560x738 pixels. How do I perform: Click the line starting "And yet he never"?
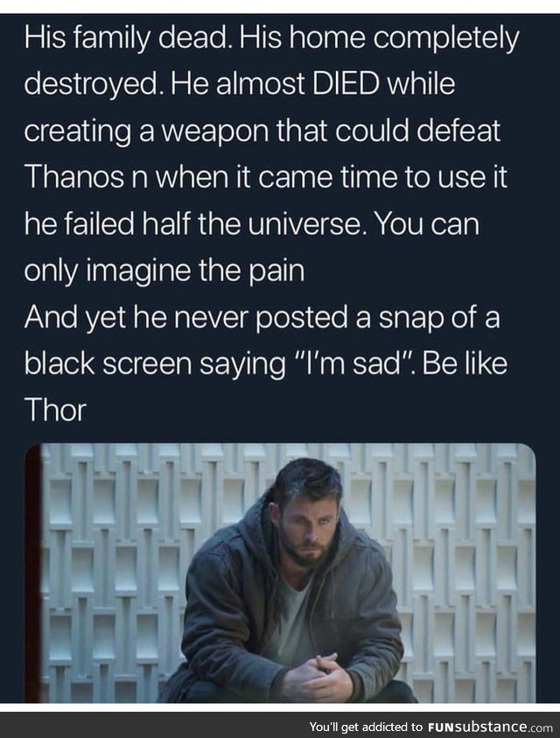tap(262, 317)
